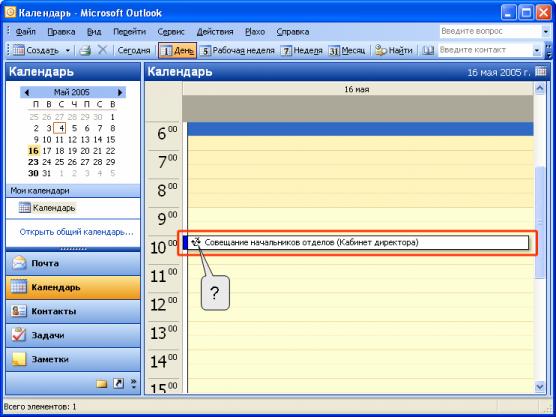Click the Outlook title bar icon
The width and height of the screenshot is (556, 417).
pyautogui.click(x=10, y=12)
